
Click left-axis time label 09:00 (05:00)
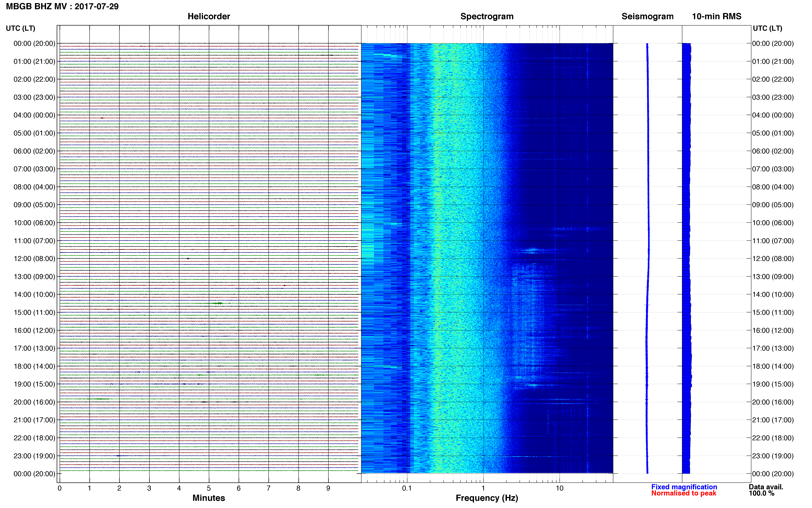pos(34,205)
